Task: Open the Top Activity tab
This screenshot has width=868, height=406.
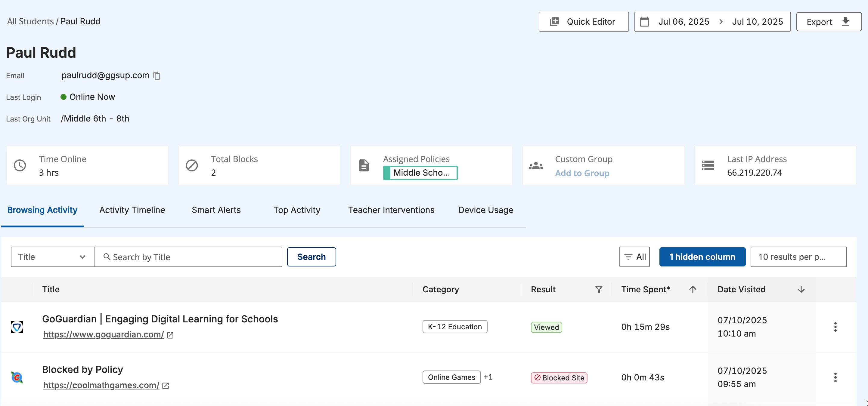Action: (297, 210)
